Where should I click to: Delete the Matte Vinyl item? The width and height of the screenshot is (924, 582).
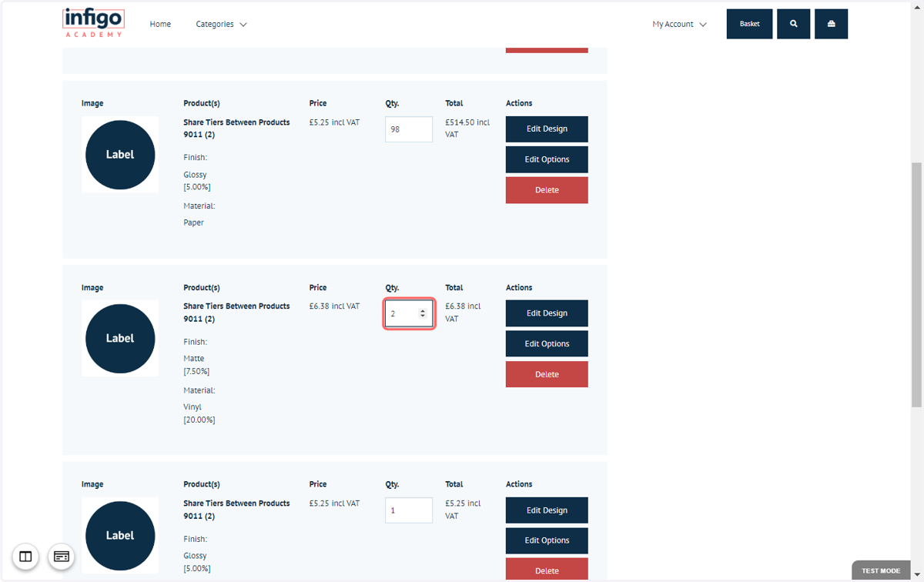[547, 374]
